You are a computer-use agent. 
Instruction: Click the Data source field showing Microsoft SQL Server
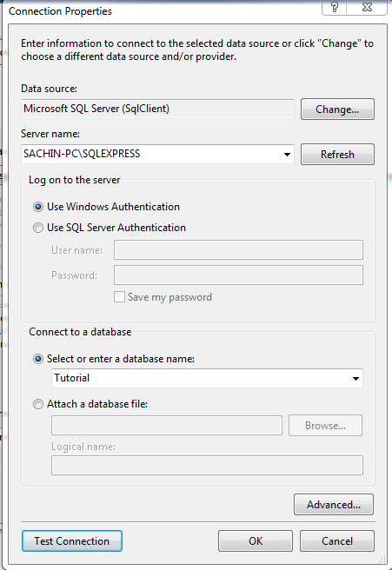158,109
